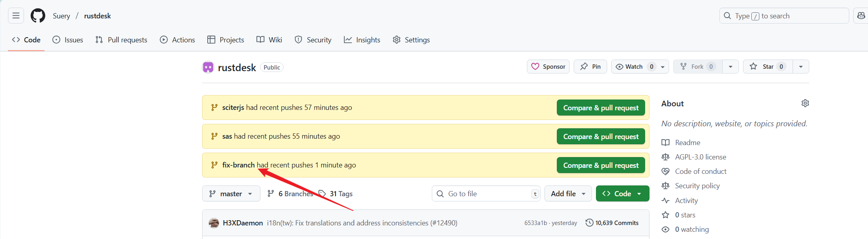Open commit hash 6533a1b
This screenshot has width=868, height=239.
[536, 223]
